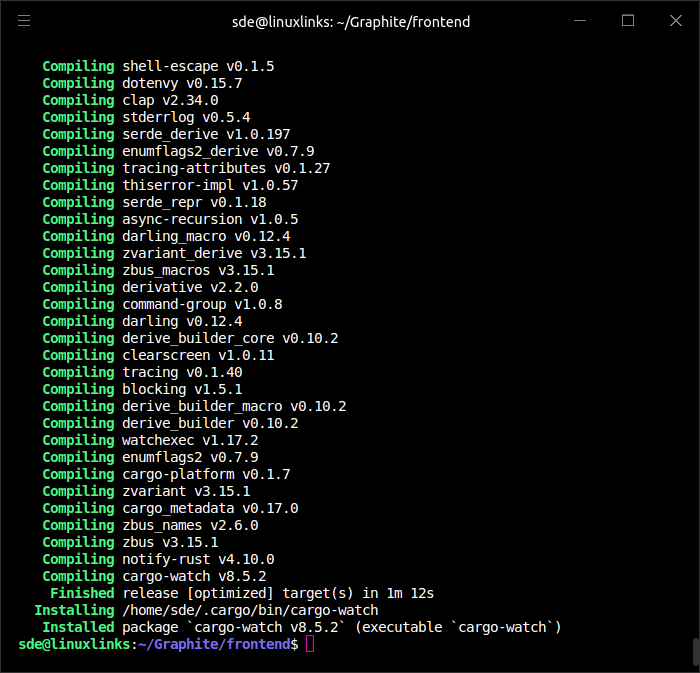700x673 pixels.
Task: Click the terminal scrollbar thumb
Action: (696, 652)
